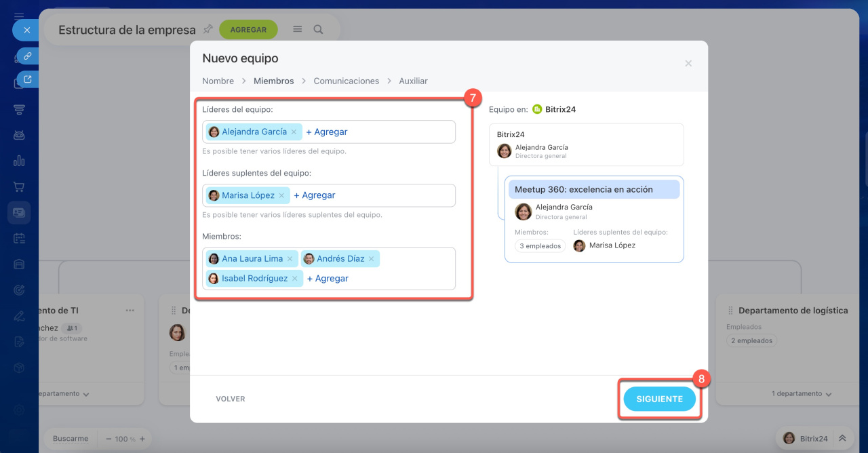
Task: Add a substitute leader via Agregar
Action: click(x=315, y=195)
